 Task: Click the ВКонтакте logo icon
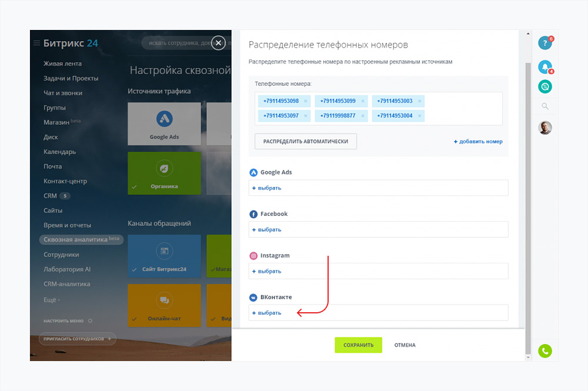(x=253, y=298)
